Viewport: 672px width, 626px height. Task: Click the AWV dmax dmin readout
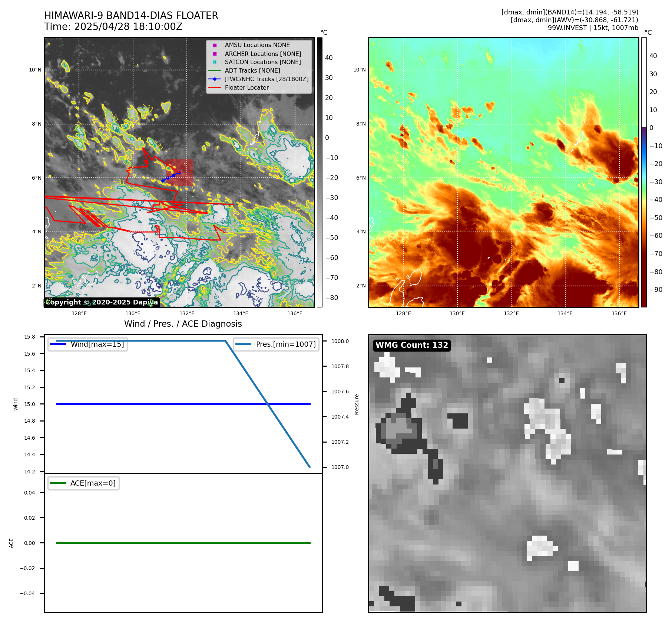[x=574, y=20]
